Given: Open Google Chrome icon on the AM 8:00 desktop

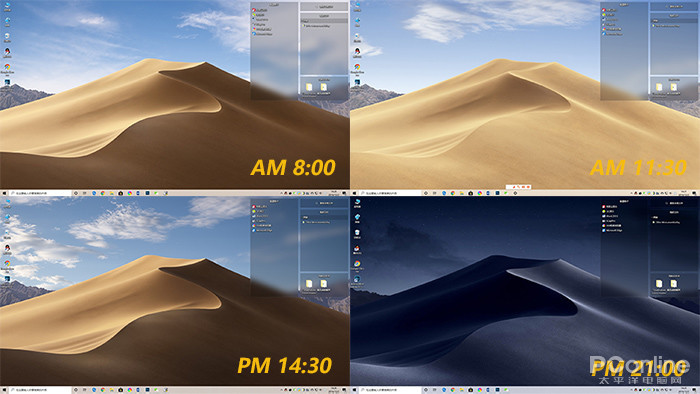Looking at the screenshot, I should [x=7, y=67].
